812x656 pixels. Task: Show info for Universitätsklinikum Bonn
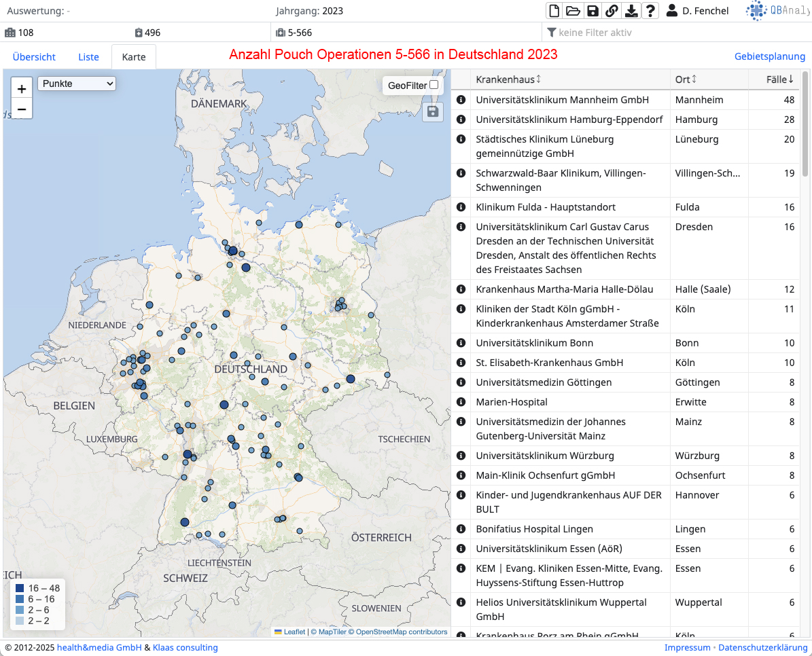tap(461, 343)
